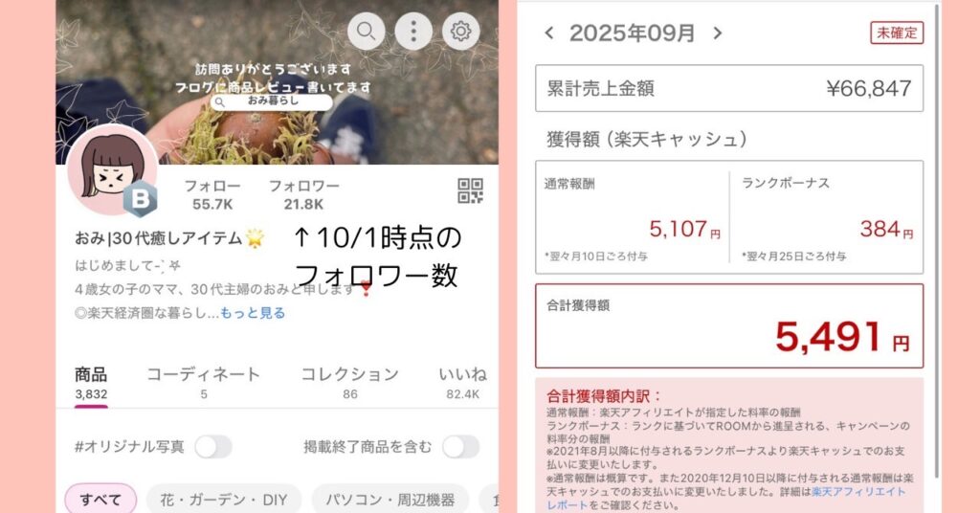Image resolution: width=980 pixels, height=513 pixels.
Task: Click the report panel vertical scrollbar
Action: (936, 240)
